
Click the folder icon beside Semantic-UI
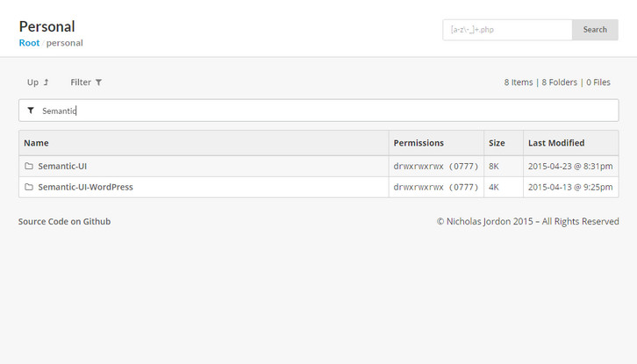pyautogui.click(x=29, y=166)
